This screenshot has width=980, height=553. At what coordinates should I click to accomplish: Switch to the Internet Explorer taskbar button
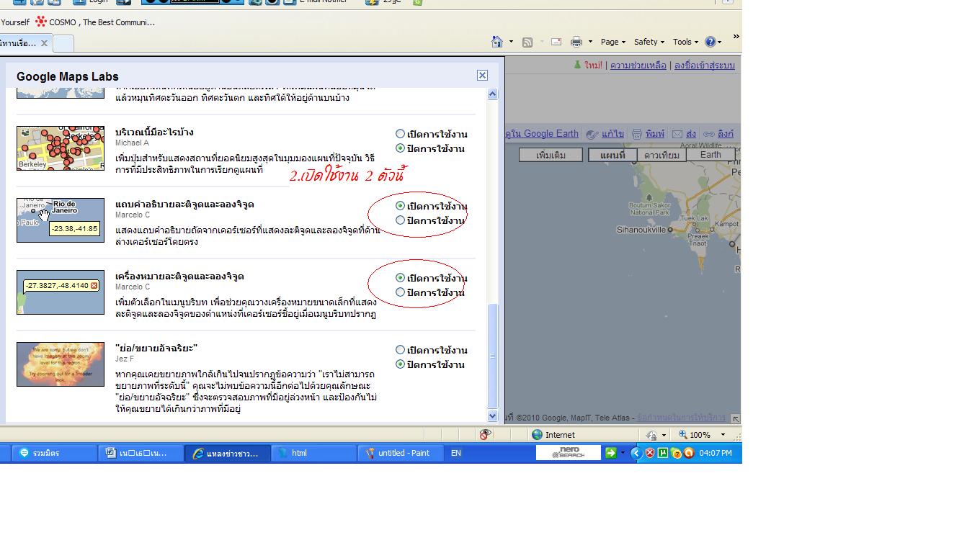(x=228, y=453)
